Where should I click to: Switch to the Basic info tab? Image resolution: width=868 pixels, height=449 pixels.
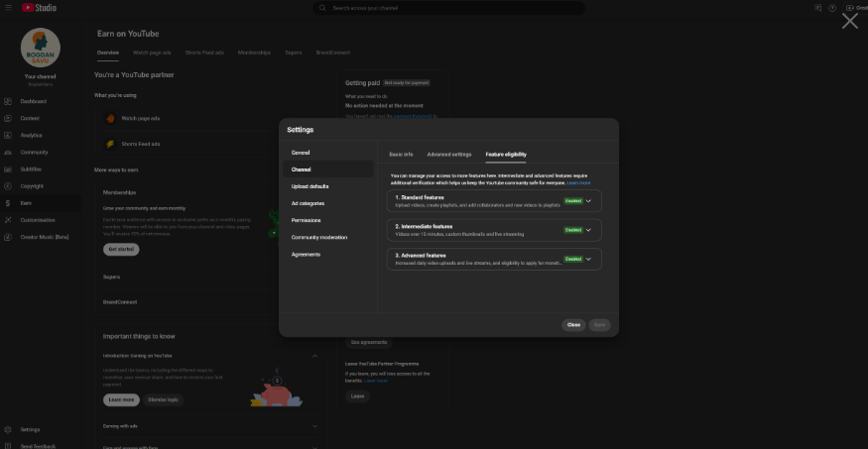[x=401, y=155]
